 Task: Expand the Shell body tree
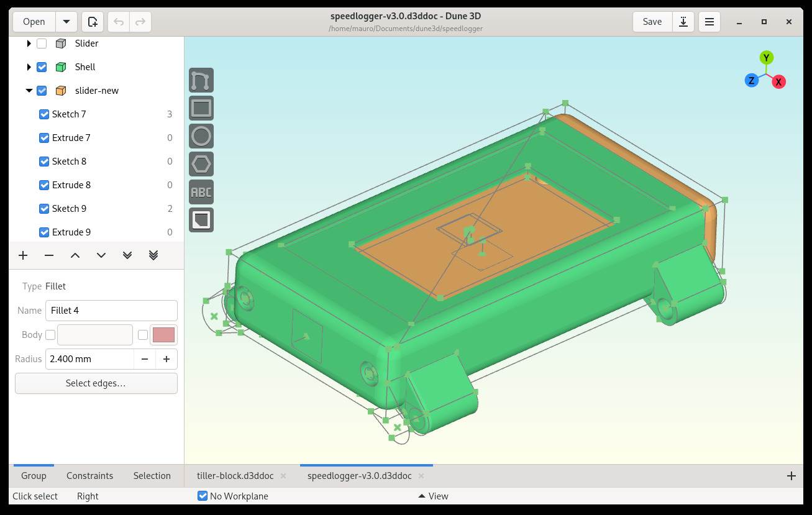(x=29, y=67)
